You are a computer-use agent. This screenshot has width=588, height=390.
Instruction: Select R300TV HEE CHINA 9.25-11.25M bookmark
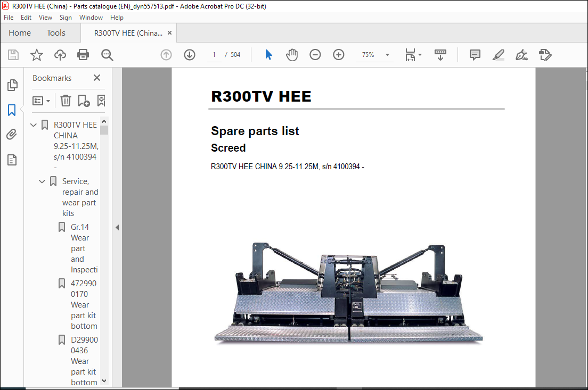click(x=76, y=146)
